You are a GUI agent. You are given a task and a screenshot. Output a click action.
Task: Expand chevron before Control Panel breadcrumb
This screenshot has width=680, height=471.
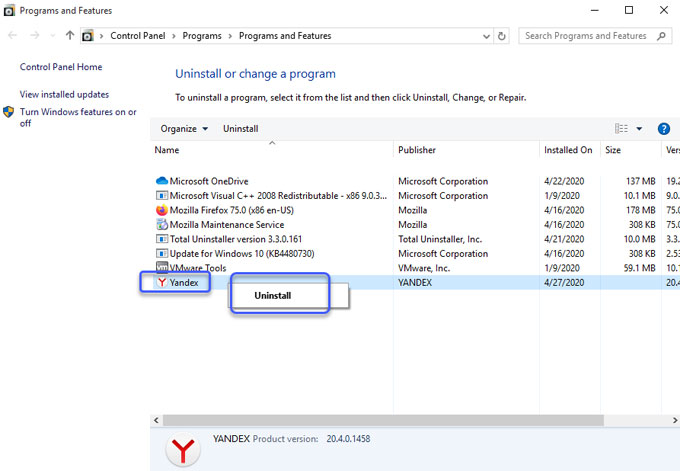pos(101,36)
